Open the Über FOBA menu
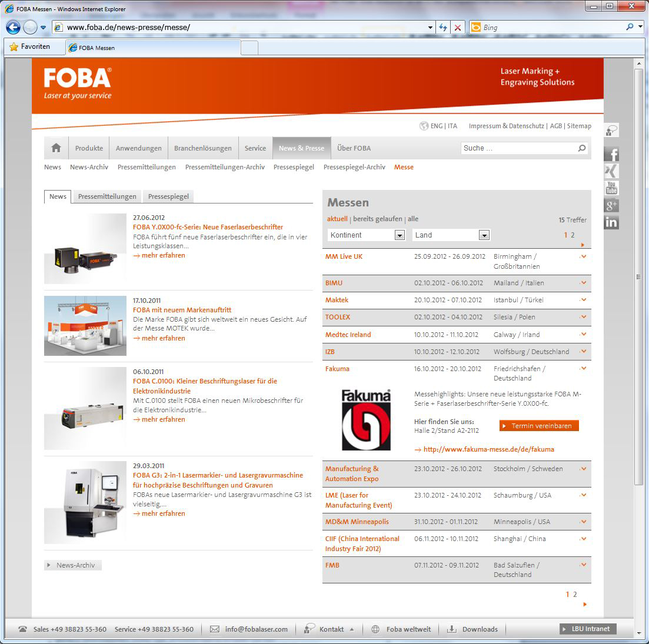Image resolution: width=649 pixels, height=644 pixels. (354, 148)
